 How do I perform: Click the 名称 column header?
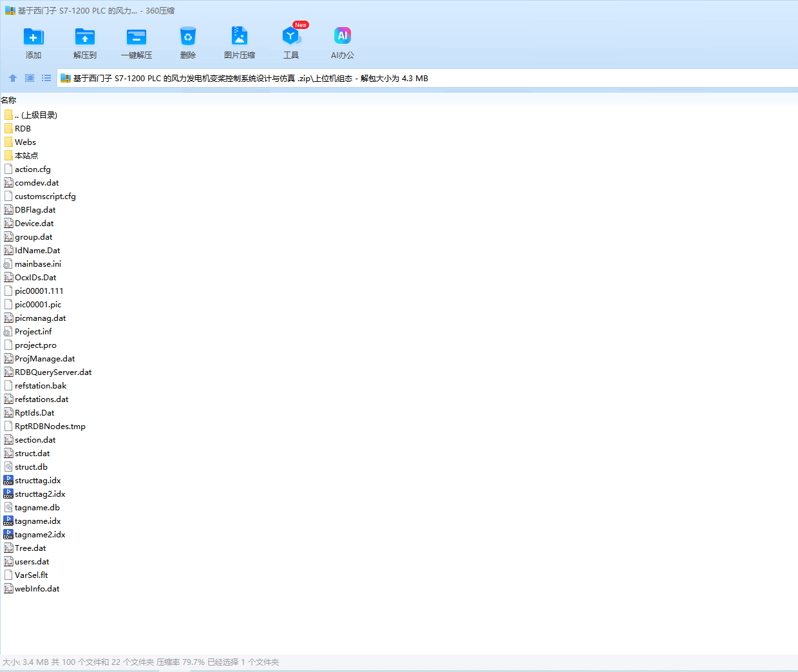coord(8,101)
